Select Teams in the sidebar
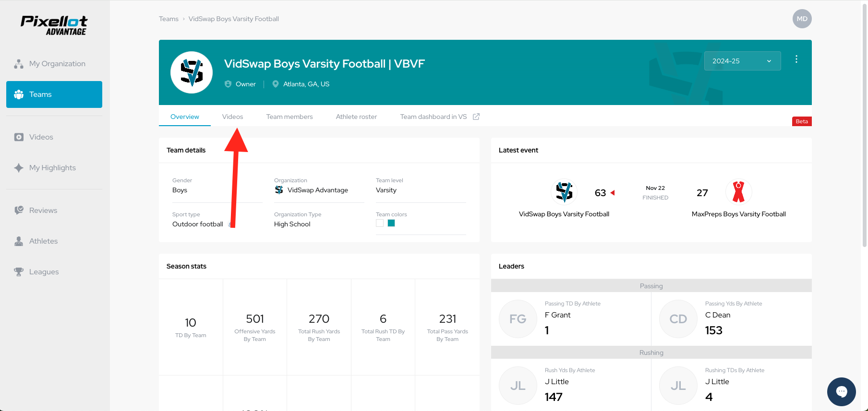This screenshot has width=868, height=411. [54, 94]
